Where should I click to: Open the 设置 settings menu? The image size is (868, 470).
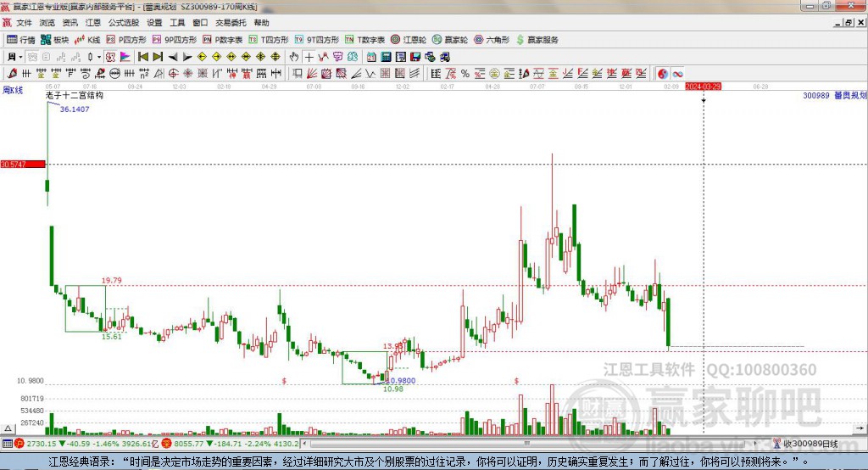[154, 23]
